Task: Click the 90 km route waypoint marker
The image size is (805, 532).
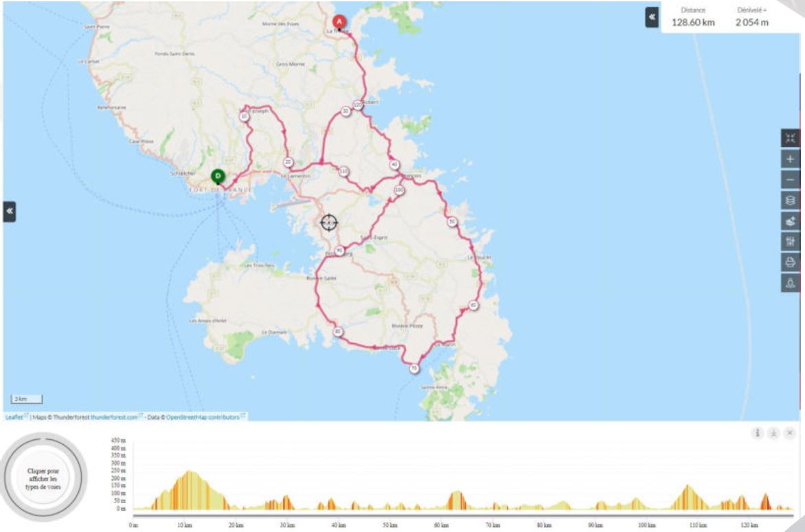Action: pyautogui.click(x=339, y=251)
